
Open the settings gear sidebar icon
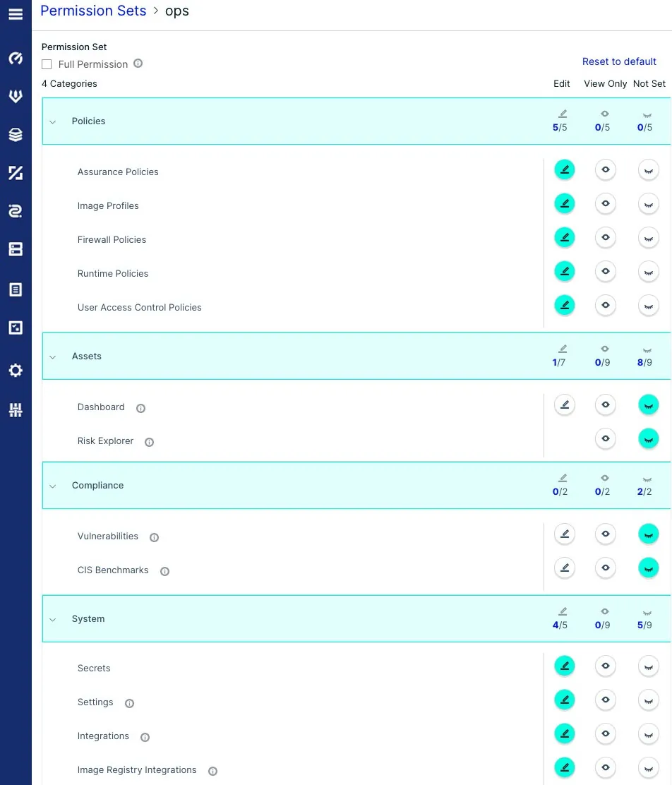coord(16,371)
